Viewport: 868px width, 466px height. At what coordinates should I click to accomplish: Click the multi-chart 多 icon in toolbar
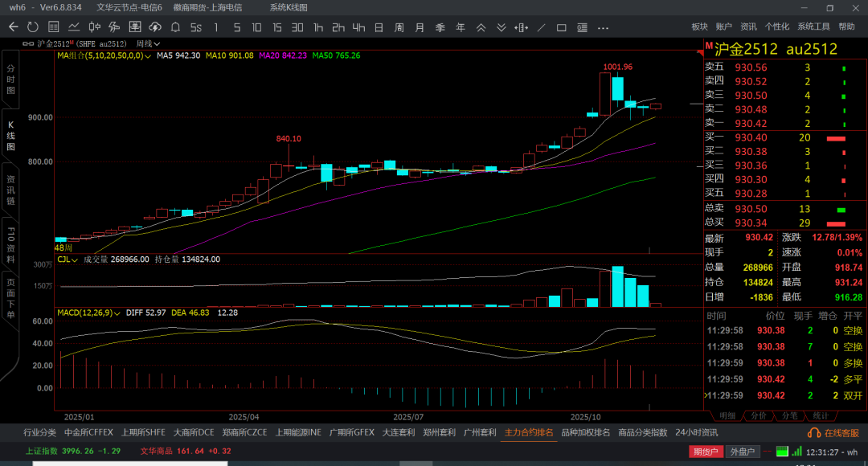tap(114, 27)
